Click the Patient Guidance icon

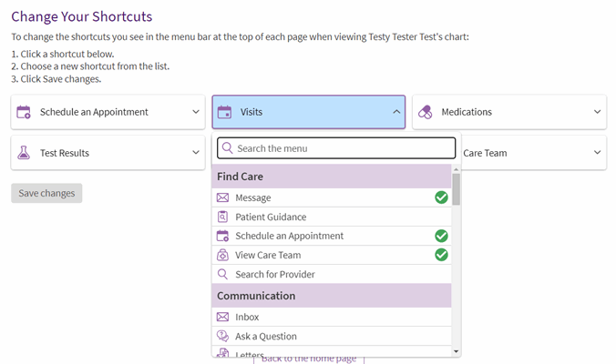(x=222, y=217)
